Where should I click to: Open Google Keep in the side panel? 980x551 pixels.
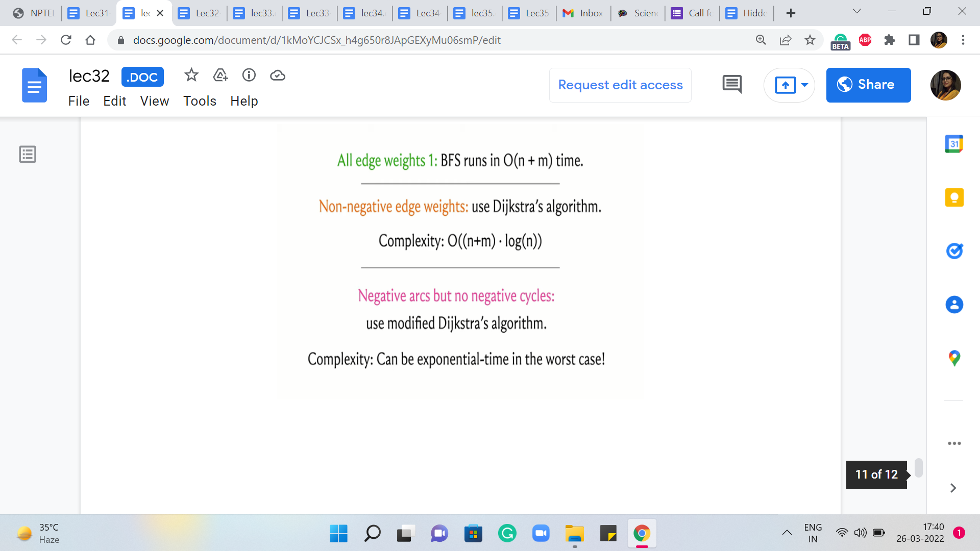(954, 197)
